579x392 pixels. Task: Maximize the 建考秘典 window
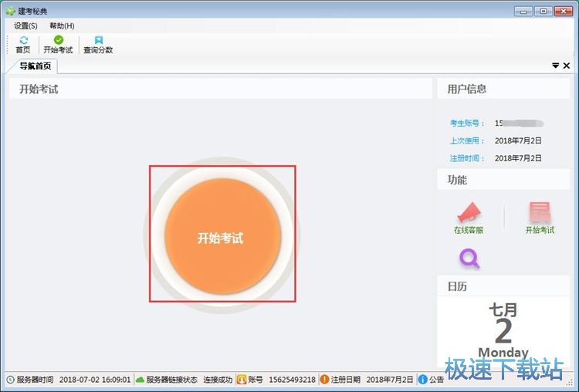pyautogui.click(x=543, y=12)
